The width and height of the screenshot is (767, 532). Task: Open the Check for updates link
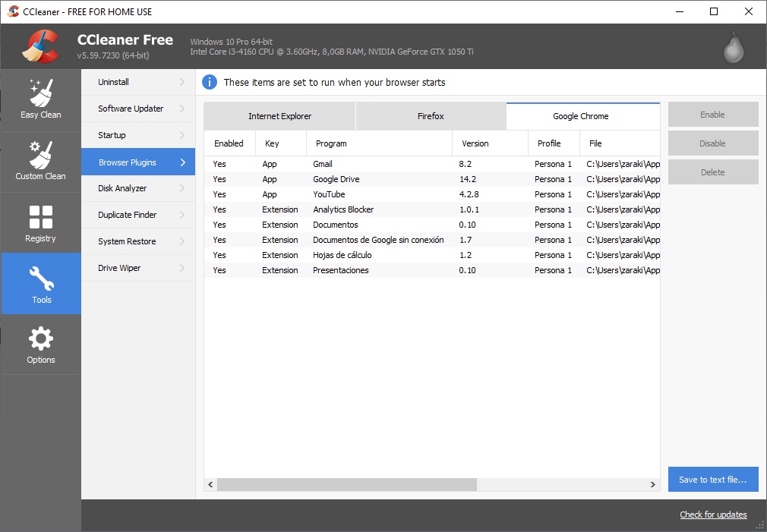point(713,515)
